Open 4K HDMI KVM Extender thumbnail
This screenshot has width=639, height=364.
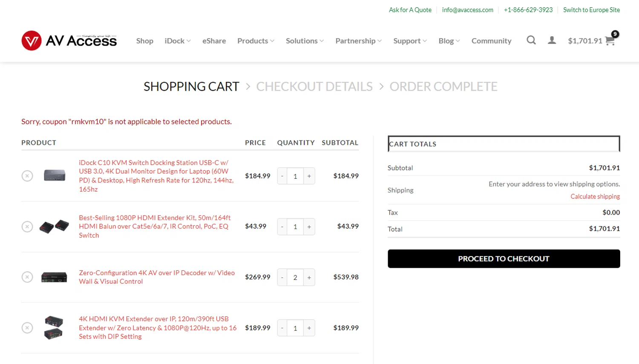[54, 327]
